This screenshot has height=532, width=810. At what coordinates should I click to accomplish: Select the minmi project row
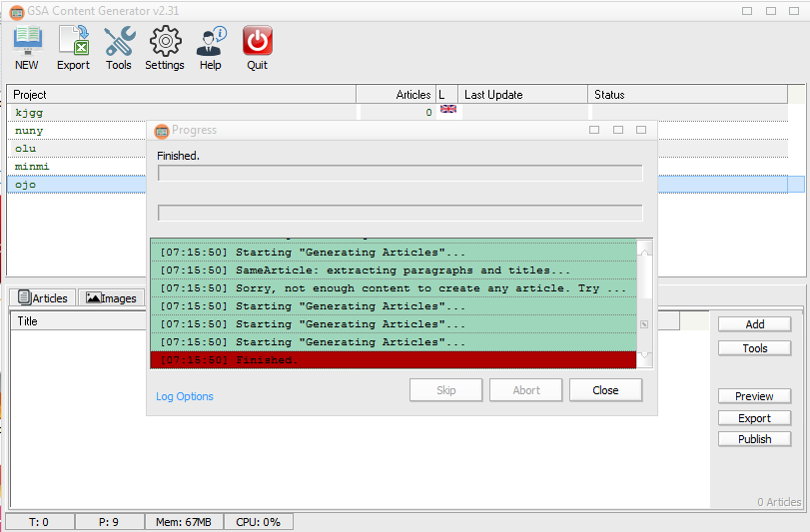77,166
